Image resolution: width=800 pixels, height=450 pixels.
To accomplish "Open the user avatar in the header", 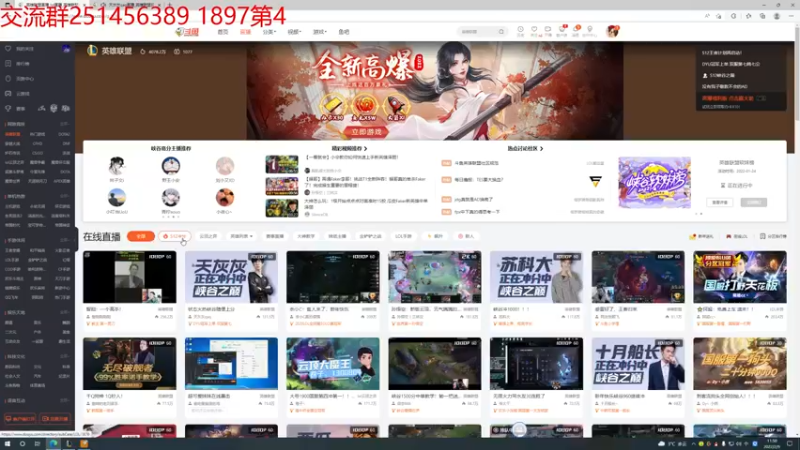I will pos(612,31).
